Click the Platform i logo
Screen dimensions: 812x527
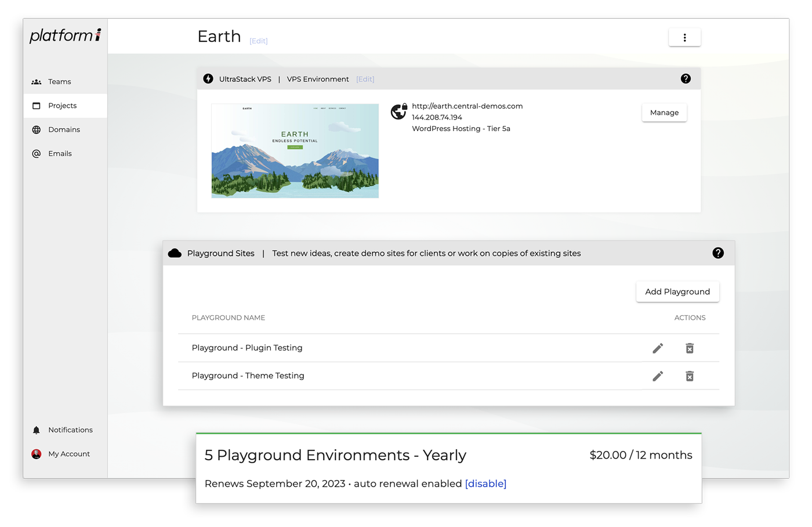tap(65, 36)
